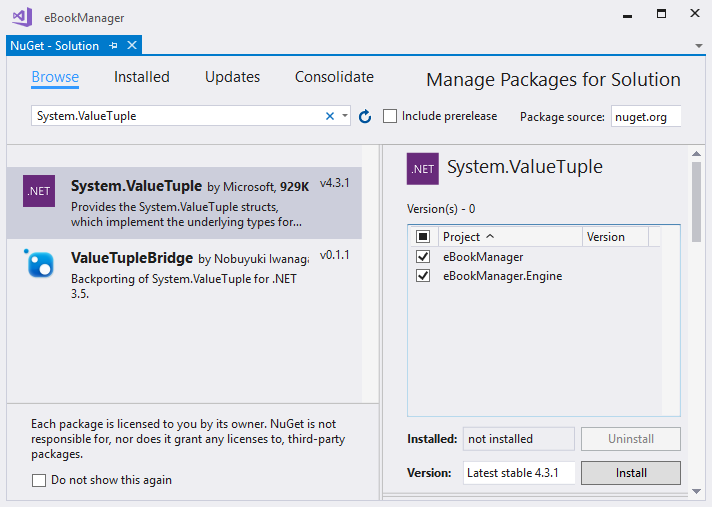
Task: Switch to the Installed tab
Action: pos(142,77)
